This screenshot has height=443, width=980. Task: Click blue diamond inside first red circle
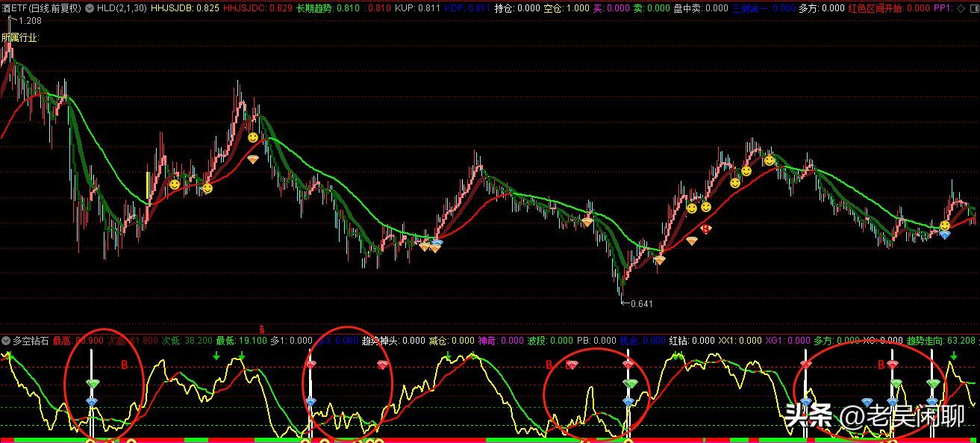click(x=92, y=402)
